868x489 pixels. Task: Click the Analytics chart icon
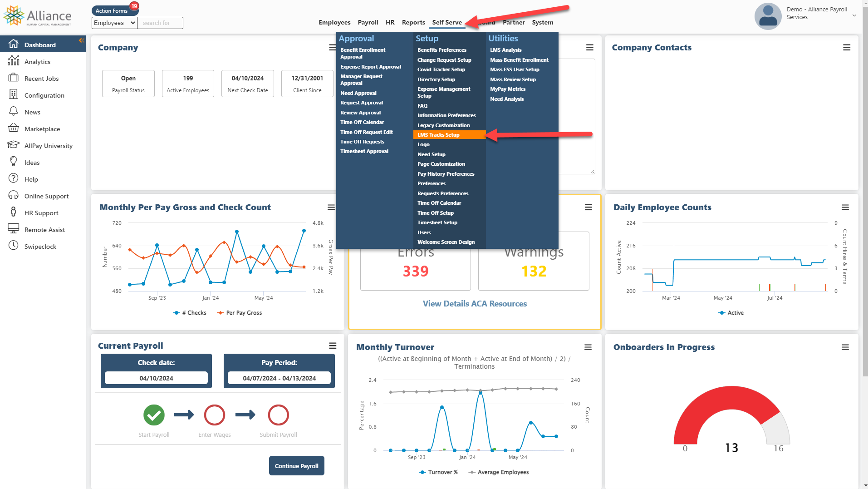pyautogui.click(x=14, y=61)
